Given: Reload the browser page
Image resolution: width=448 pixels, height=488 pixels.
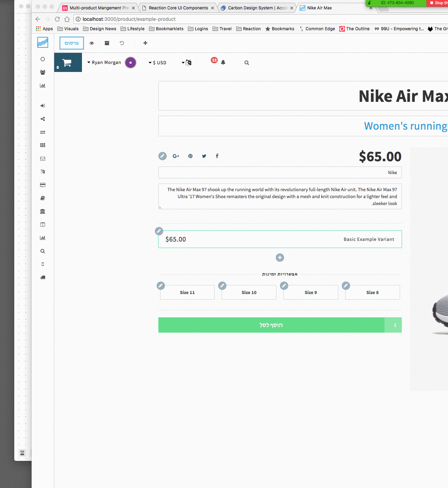Looking at the screenshot, I should coord(57,19).
